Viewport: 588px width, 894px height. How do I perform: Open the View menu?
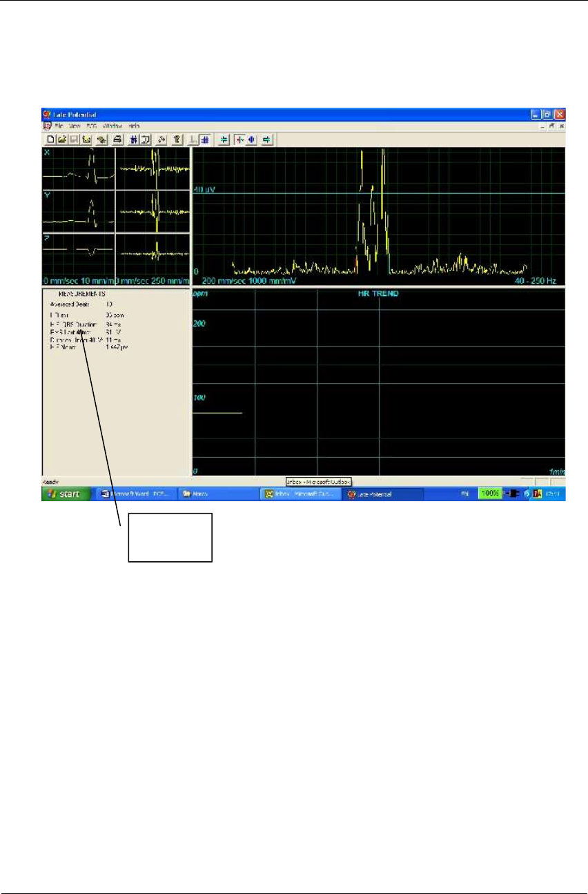[x=75, y=126]
